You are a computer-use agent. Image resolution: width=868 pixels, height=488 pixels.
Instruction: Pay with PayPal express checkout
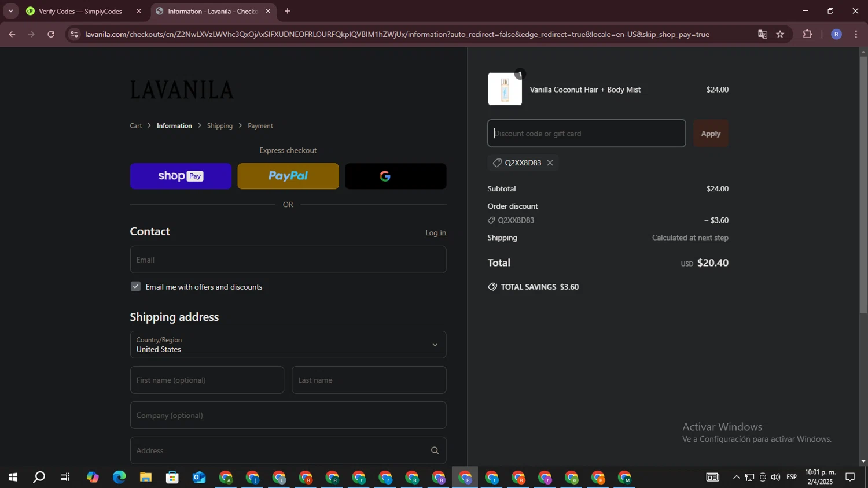[288, 176]
